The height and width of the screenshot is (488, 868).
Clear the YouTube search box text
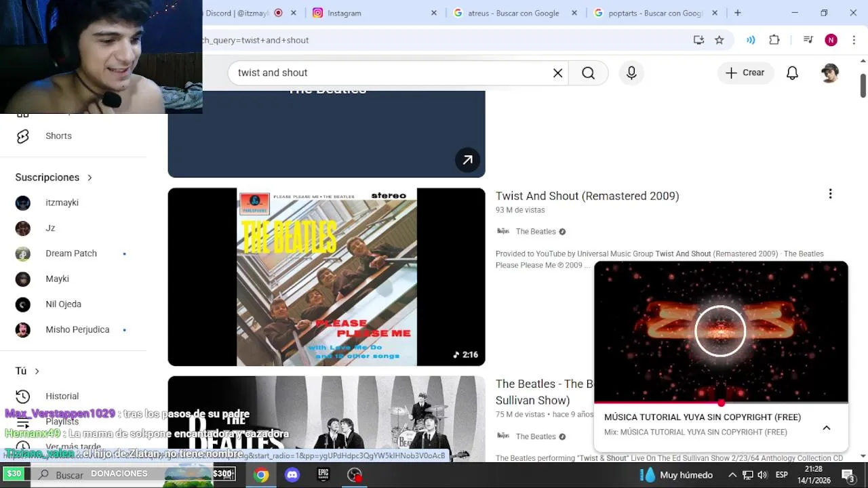(557, 73)
